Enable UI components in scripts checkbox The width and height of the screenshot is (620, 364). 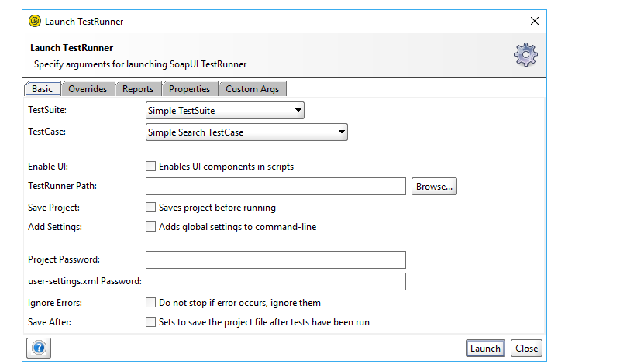point(150,167)
